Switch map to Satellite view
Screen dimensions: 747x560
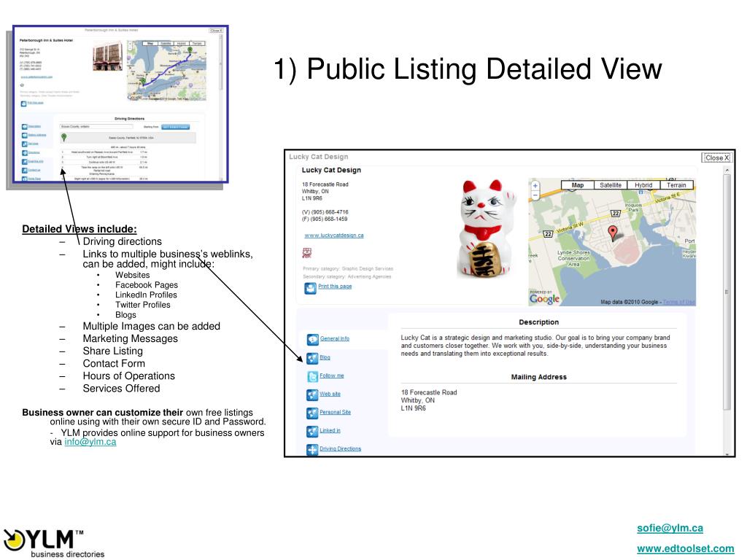(611, 185)
